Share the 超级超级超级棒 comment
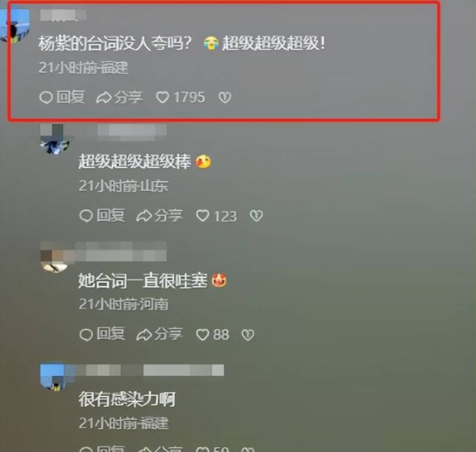Viewport: 476px width, 452px height. click(x=159, y=216)
